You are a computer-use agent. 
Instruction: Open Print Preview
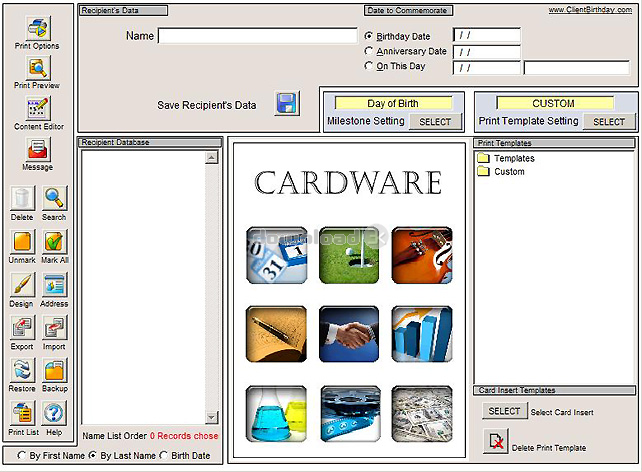[x=38, y=68]
